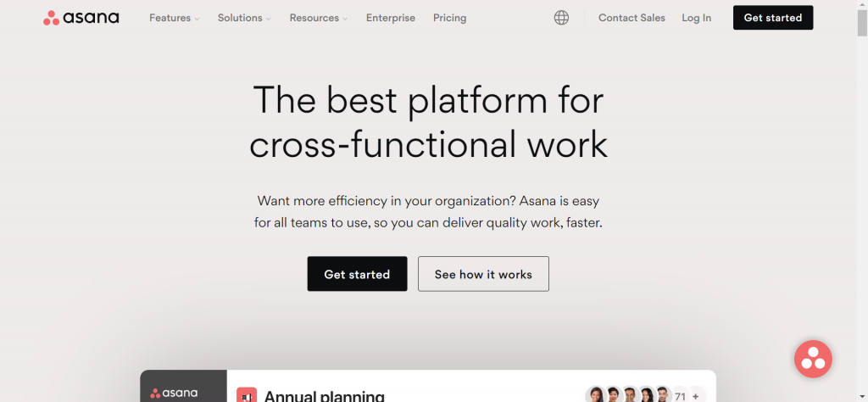Click the Asana logo in app preview sidebar
The image size is (868, 402).
pyautogui.click(x=174, y=393)
